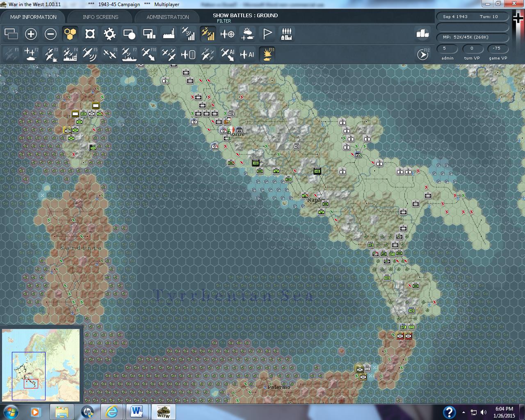Viewport: 525px width, 420px height.
Task: Click the WITW game taskbar icon
Action: tap(163, 412)
